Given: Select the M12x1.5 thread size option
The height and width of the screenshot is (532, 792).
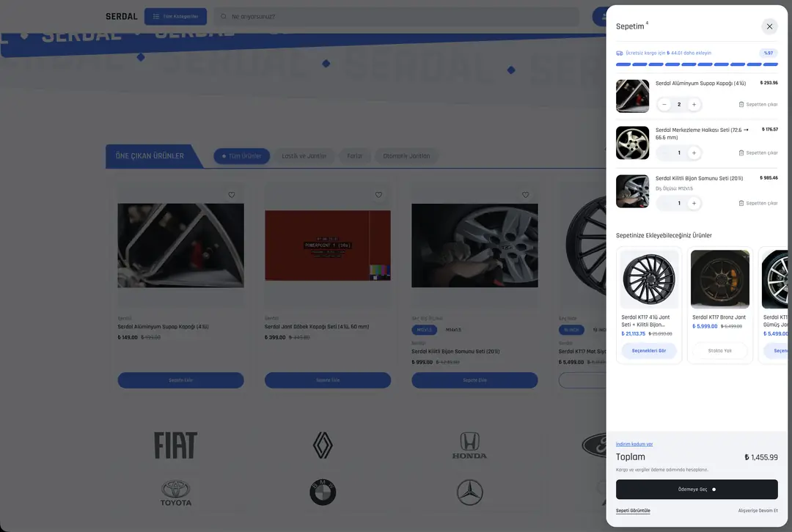Looking at the screenshot, I should (x=425, y=330).
